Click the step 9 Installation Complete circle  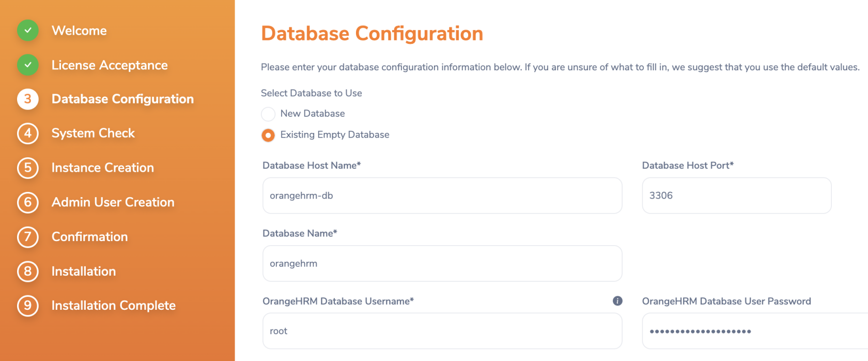28,306
